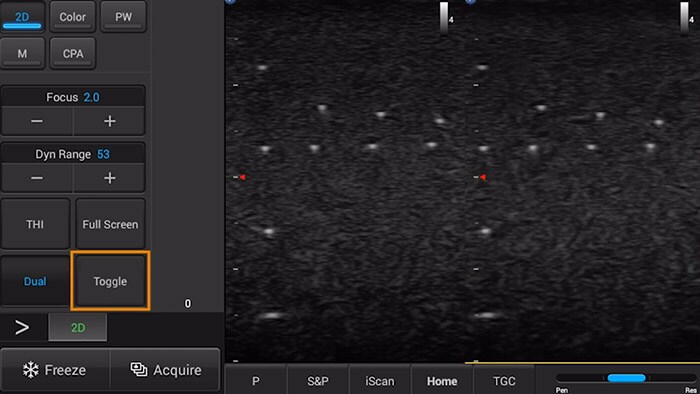Image resolution: width=700 pixels, height=394 pixels.
Task: Expand next controls page with arrow
Action: coord(22,328)
